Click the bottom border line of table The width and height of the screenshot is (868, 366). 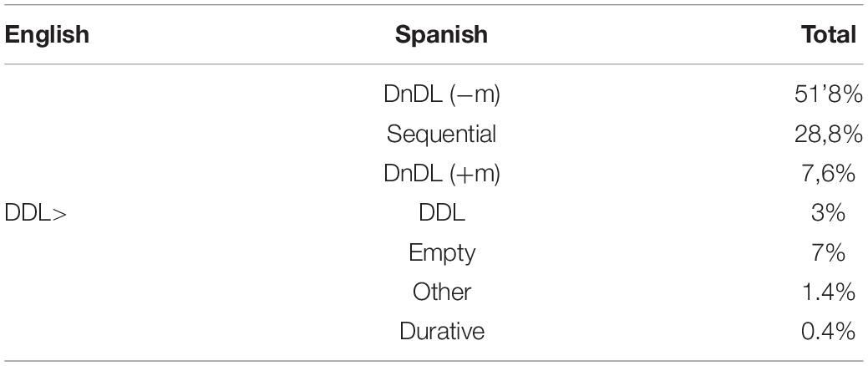click(x=434, y=360)
